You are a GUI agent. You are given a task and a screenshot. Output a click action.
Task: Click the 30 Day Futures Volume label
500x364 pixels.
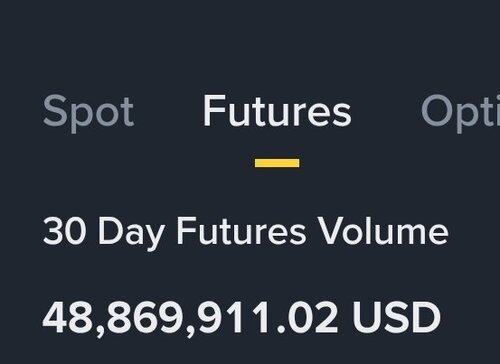tap(246, 232)
